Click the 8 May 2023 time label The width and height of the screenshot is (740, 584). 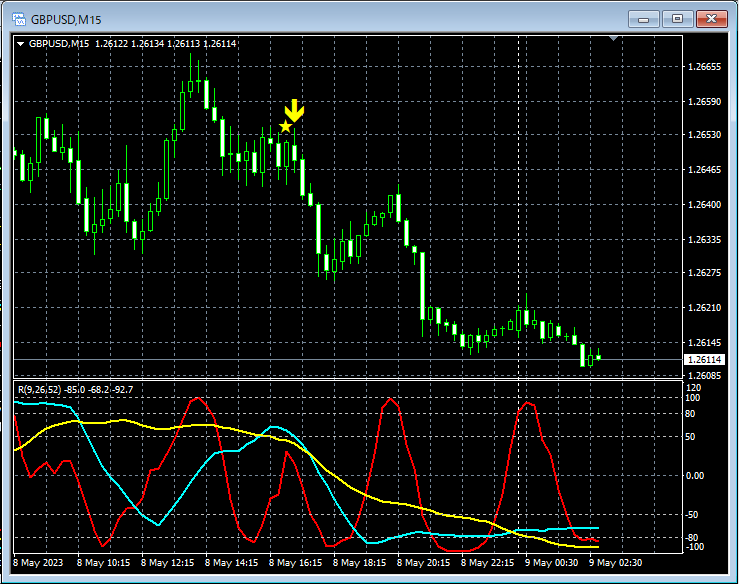click(38, 563)
